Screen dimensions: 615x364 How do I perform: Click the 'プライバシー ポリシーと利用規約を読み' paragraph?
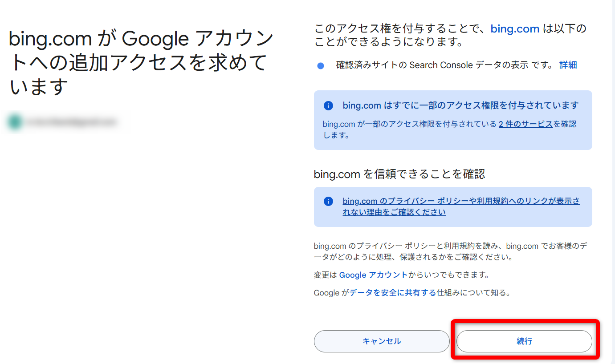450,251
